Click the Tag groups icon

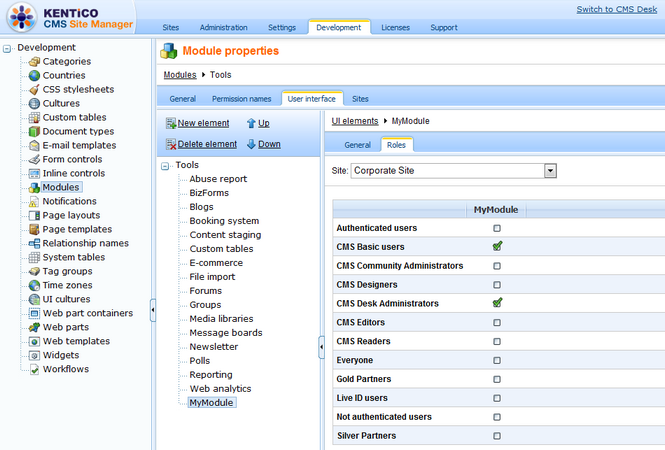point(34,271)
